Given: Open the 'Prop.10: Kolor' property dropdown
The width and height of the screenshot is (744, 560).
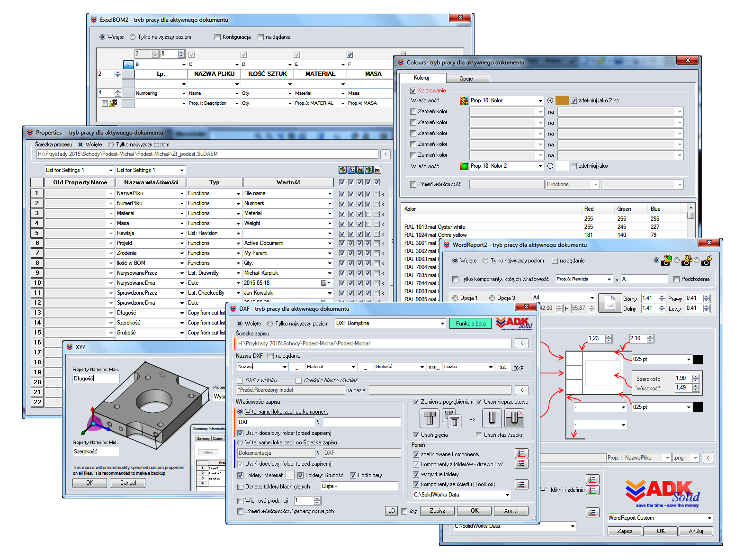Looking at the screenshot, I should point(540,100).
